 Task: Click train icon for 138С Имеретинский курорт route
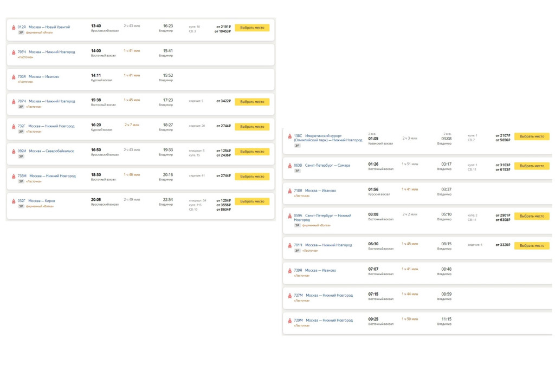pyautogui.click(x=290, y=136)
